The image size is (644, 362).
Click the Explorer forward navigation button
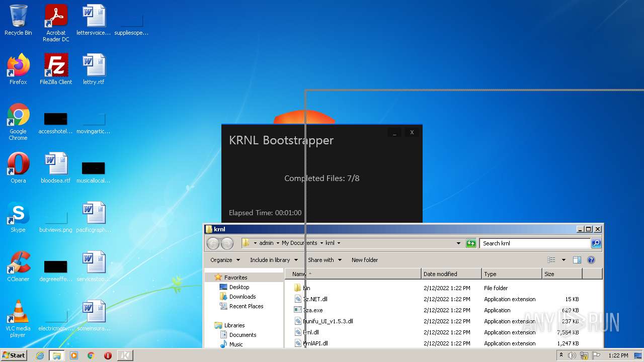[227, 243]
